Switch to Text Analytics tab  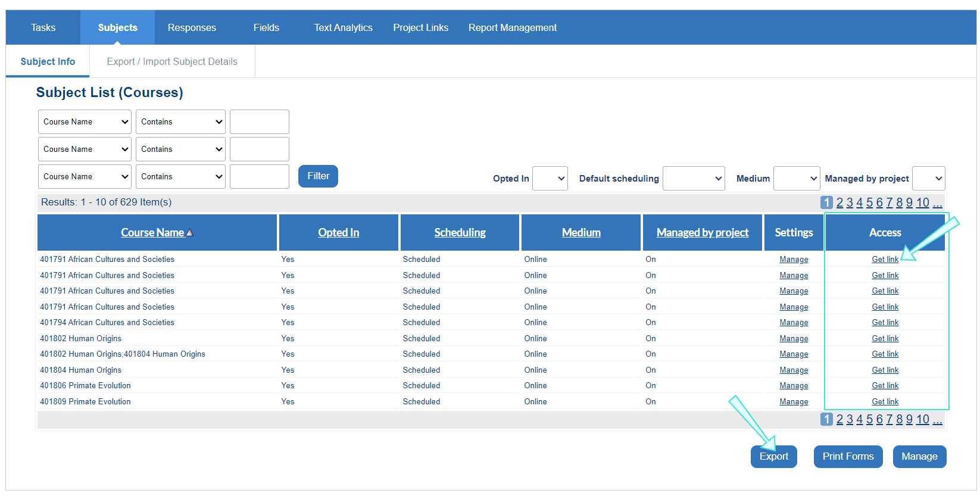343,27
